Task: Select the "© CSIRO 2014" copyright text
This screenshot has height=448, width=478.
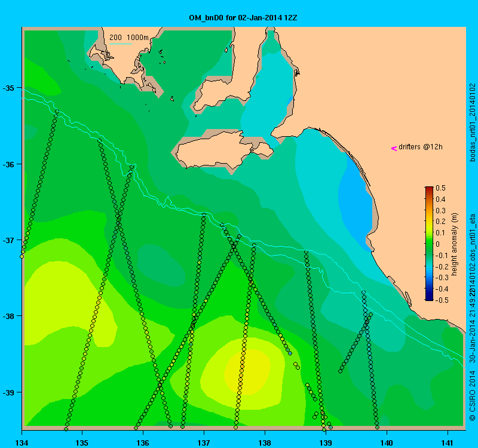Action: coord(473,395)
